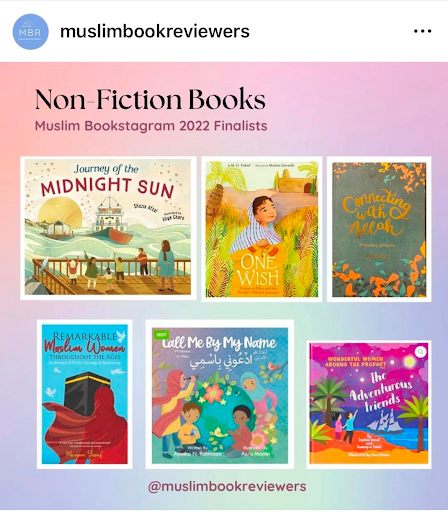Image resolution: width=448 pixels, height=512 pixels.
Task: Select Connecting with Allah book cover
Action: (379, 229)
